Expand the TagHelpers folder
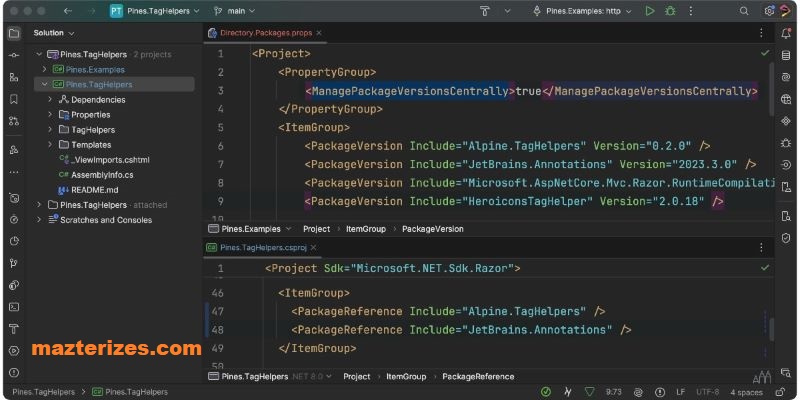 (50, 130)
